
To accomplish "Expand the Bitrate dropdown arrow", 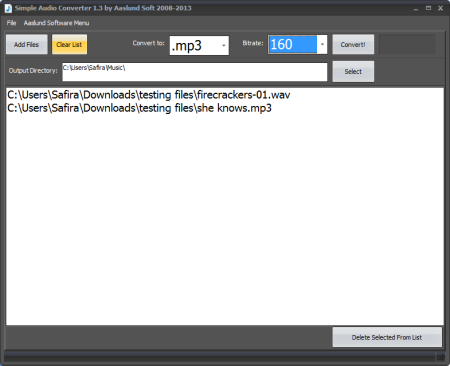I will click(x=322, y=44).
